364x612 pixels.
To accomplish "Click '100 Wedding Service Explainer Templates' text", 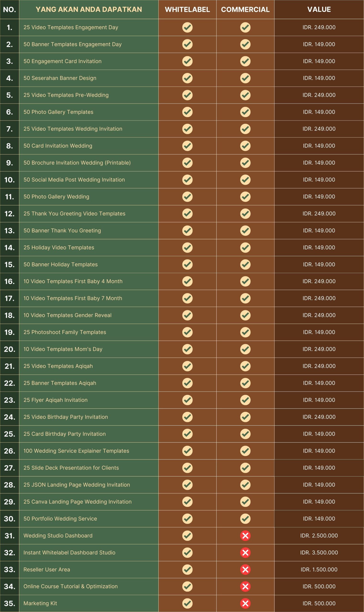I will coord(76,451).
